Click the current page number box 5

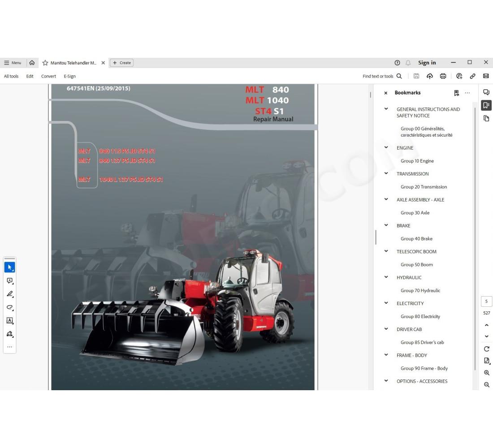pyautogui.click(x=486, y=302)
